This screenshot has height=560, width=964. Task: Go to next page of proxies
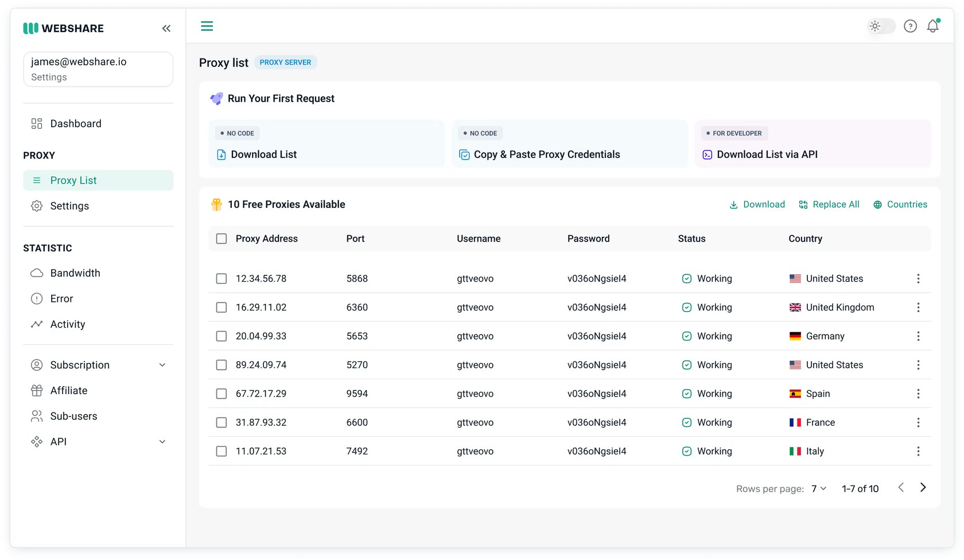[x=923, y=487]
